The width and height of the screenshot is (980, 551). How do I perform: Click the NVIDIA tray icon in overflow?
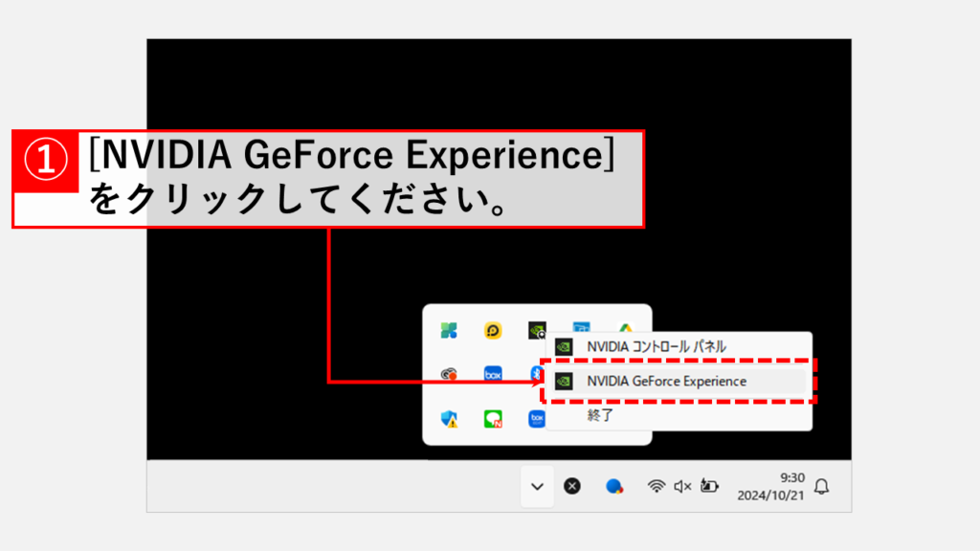pos(537,330)
